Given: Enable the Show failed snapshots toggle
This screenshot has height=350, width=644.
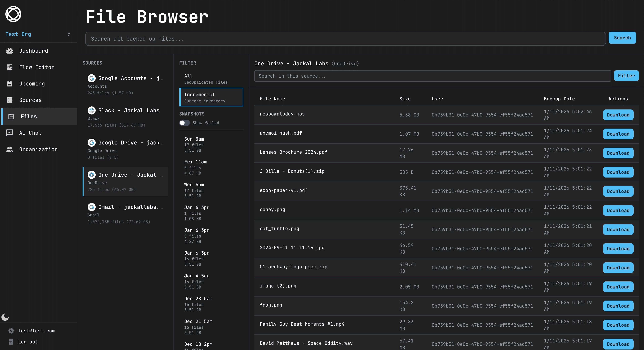Looking at the screenshot, I should (185, 123).
